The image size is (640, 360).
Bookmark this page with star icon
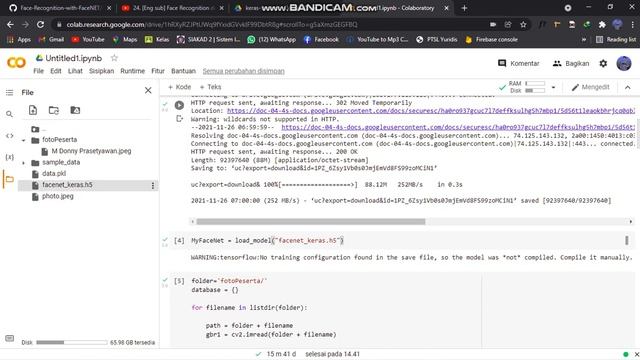[523, 24]
